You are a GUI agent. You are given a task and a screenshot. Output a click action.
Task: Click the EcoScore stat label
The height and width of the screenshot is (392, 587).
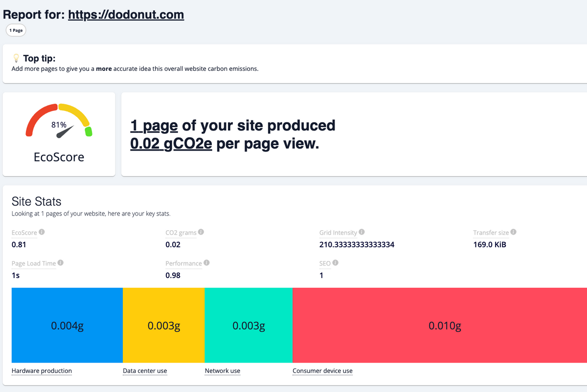pyautogui.click(x=24, y=233)
